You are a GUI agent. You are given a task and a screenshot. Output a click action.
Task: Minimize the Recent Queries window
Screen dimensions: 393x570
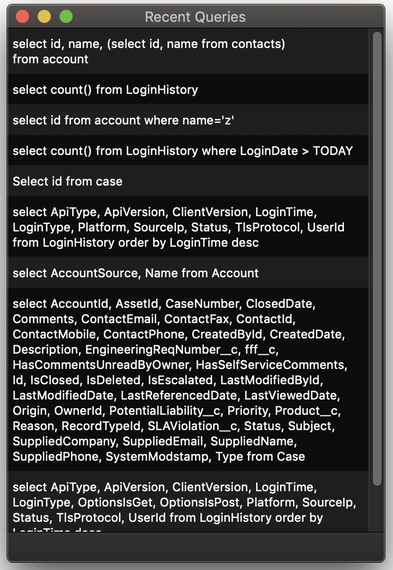[x=44, y=17]
